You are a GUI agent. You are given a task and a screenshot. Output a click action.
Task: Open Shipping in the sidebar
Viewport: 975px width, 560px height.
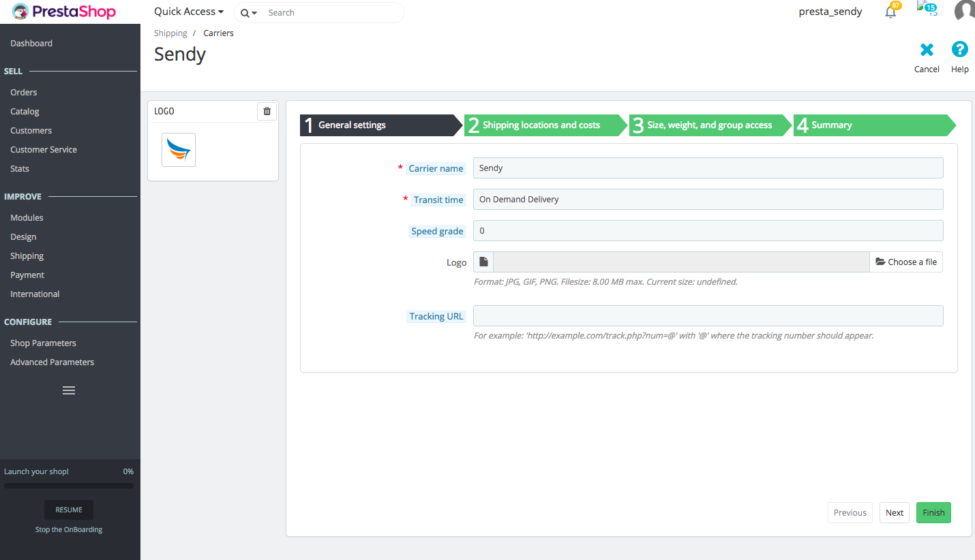pyautogui.click(x=27, y=255)
